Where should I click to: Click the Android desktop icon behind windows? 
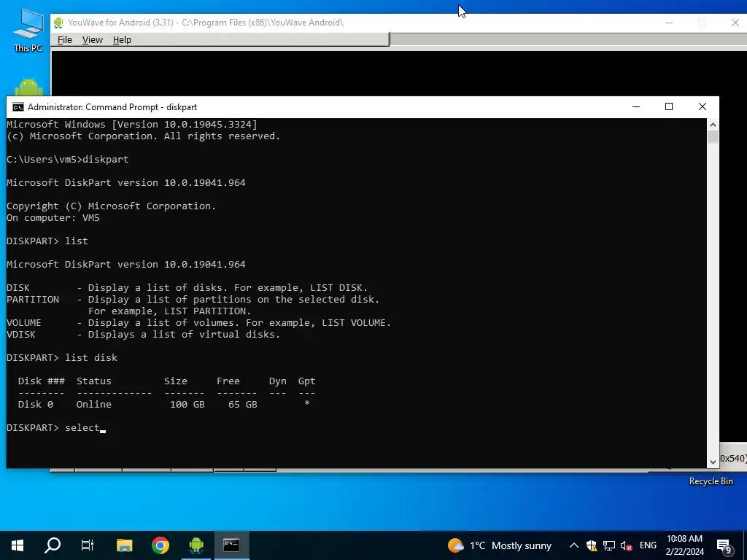pos(28,87)
